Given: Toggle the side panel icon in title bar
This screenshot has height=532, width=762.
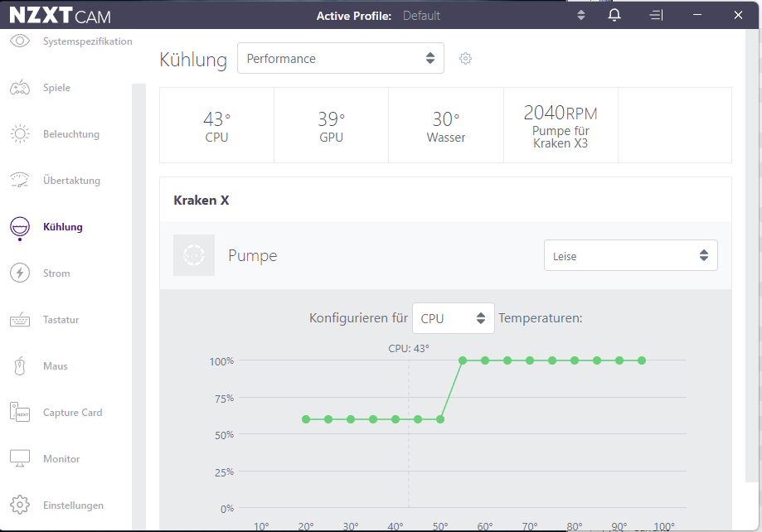Looking at the screenshot, I should coord(656,15).
